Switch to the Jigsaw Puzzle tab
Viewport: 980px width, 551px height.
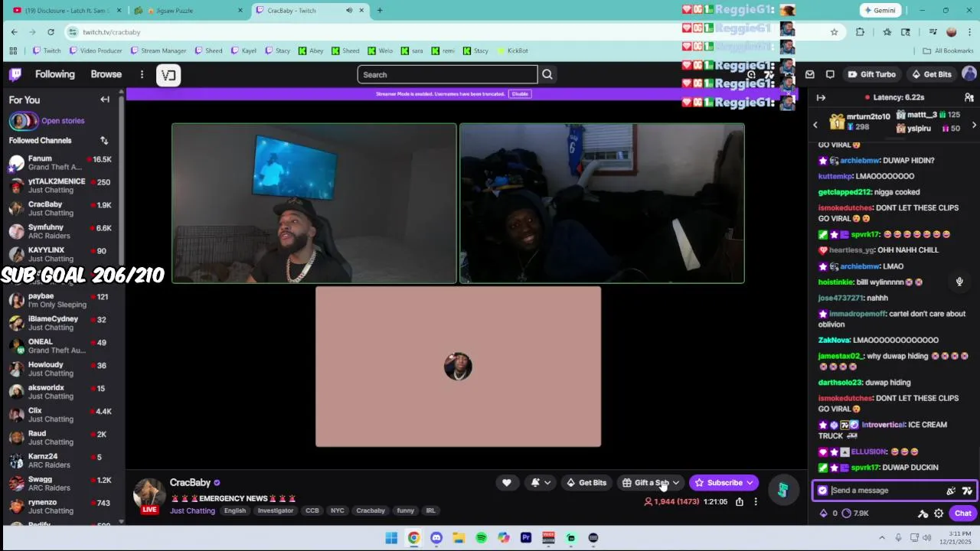188,11
